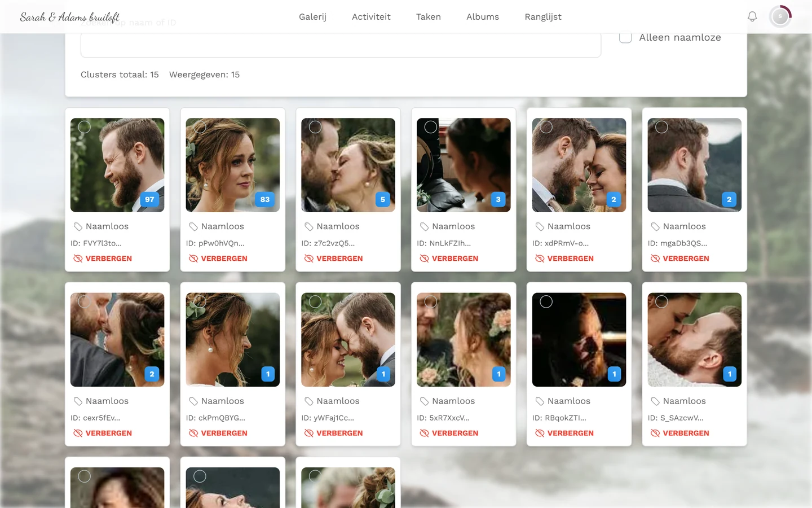812x508 pixels.
Task: Open the Albums page
Action: tap(483, 17)
